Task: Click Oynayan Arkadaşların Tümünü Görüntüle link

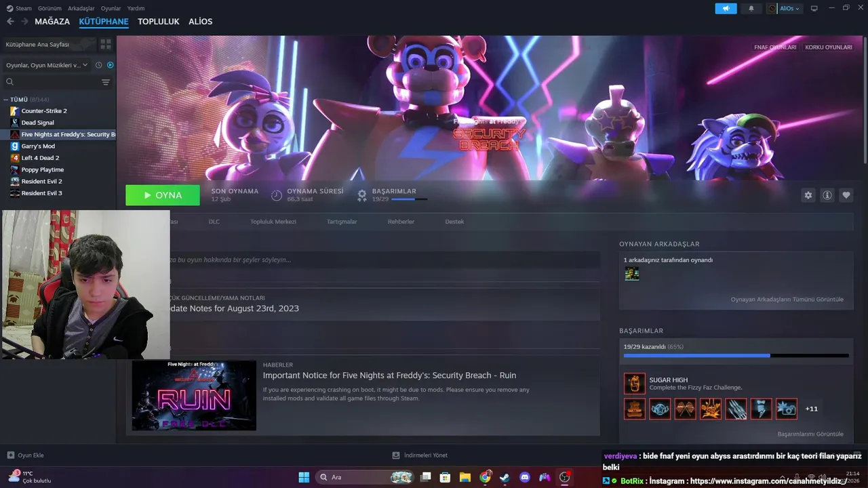Action: (787, 299)
